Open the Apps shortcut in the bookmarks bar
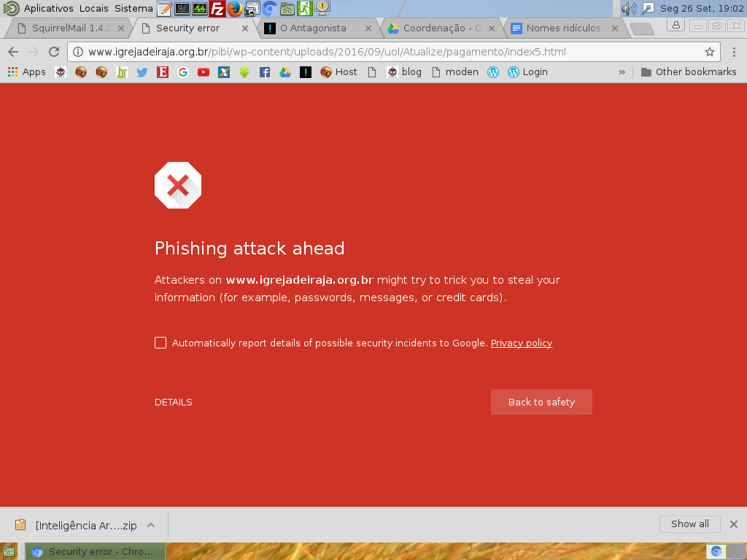 27,72
